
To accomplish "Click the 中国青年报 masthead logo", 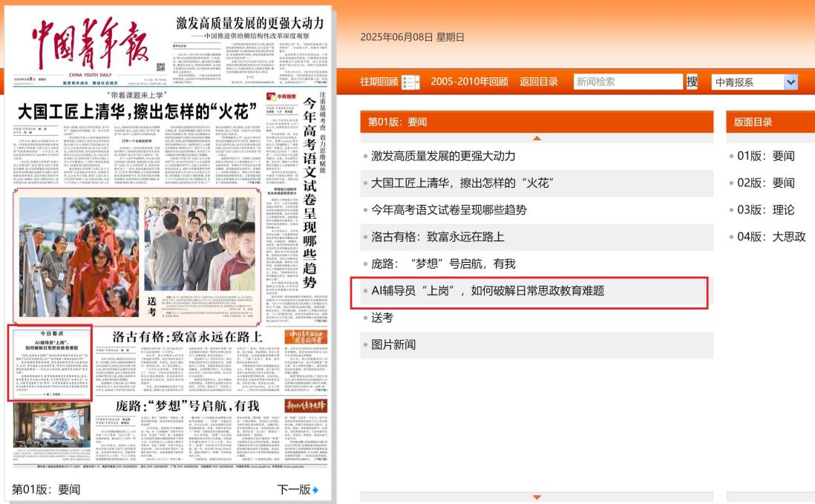I will tap(90, 45).
